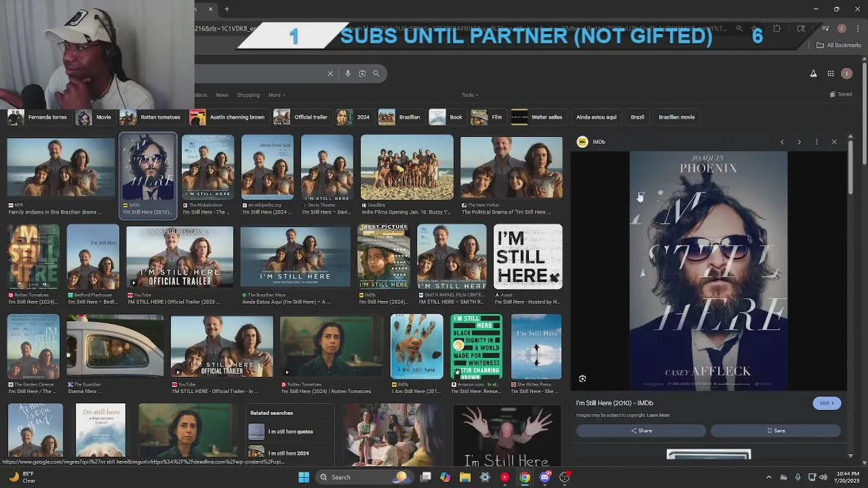Open Task View from taskbar
Screen dimensions: 868x488
click(x=425, y=477)
